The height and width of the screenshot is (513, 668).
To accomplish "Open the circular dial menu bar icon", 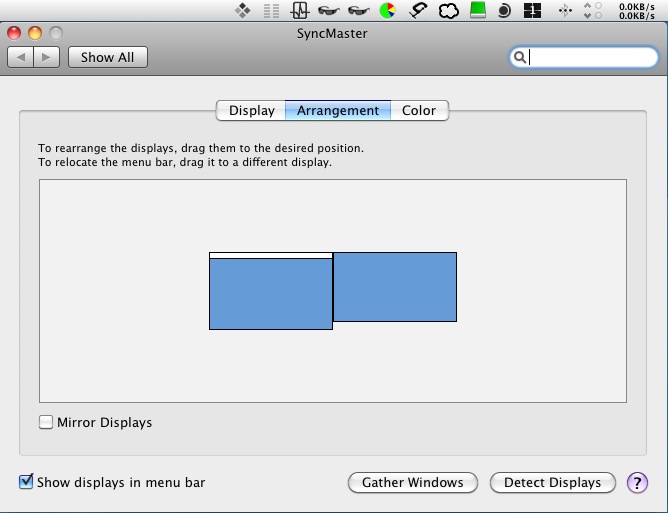I will pos(504,11).
